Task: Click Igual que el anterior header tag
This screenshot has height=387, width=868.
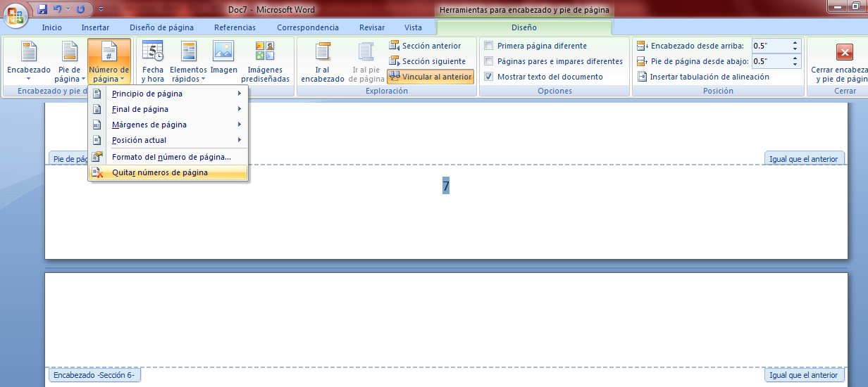Action: point(804,375)
